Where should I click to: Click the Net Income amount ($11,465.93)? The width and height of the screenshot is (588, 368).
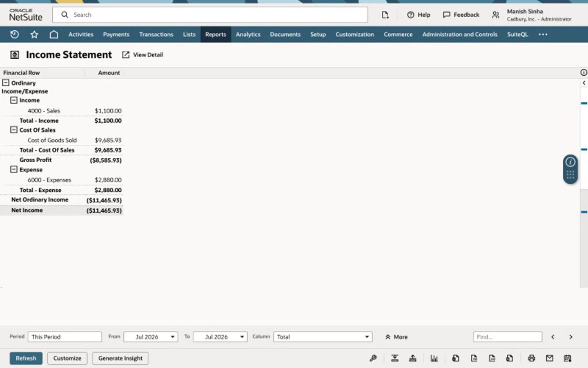coord(104,211)
